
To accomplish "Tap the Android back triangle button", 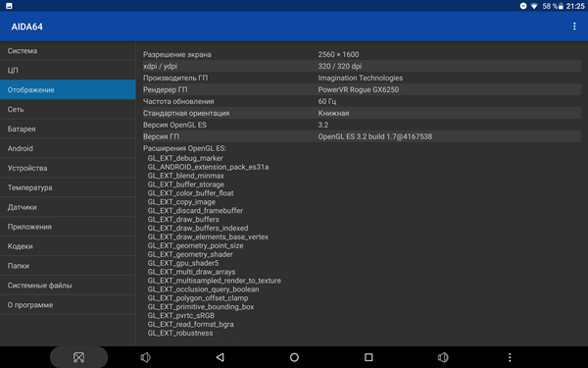I will pos(220,357).
